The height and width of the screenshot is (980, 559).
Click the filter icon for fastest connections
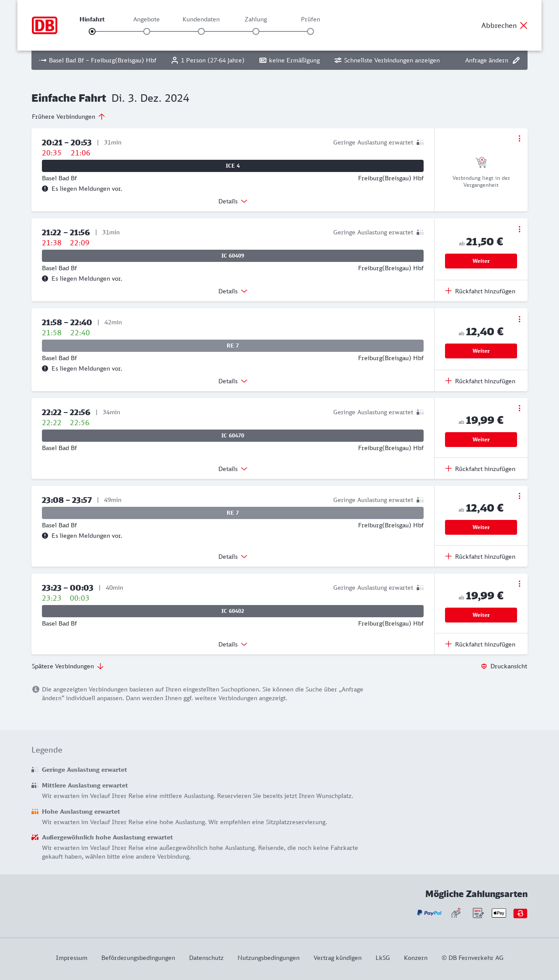(338, 60)
